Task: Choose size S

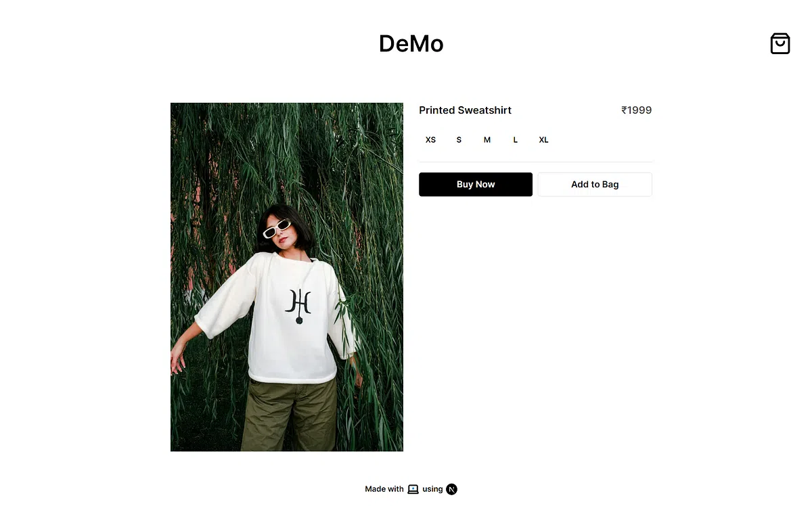Action: pos(459,140)
